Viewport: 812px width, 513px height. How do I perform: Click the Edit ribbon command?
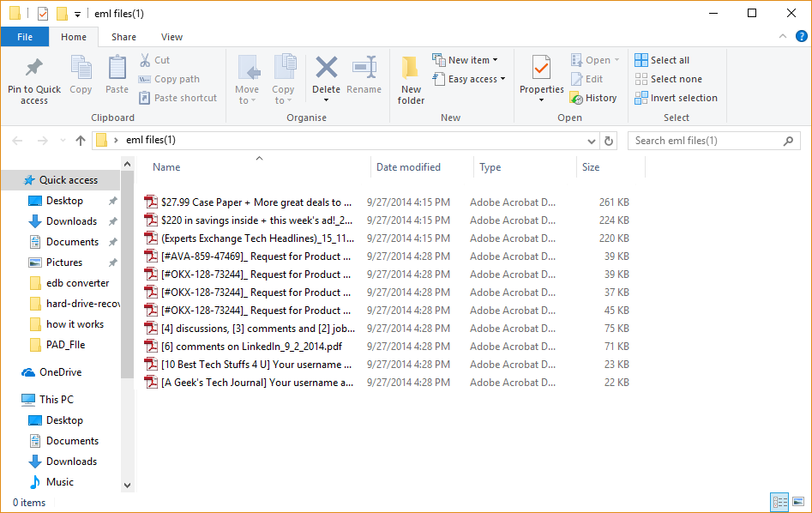(586, 79)
